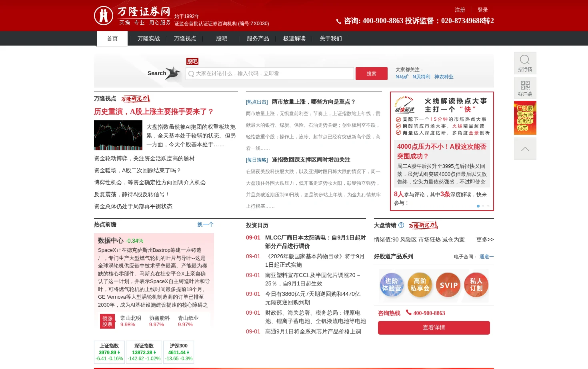Screen dimensions: 588x369
Task: Open leading stock 常山北明
Action: 131,318
